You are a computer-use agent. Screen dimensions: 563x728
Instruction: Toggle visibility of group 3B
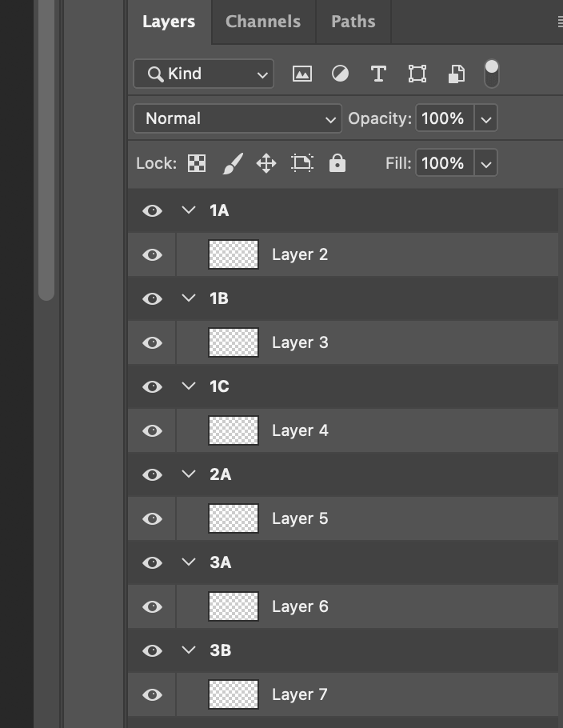coord(152,650)
